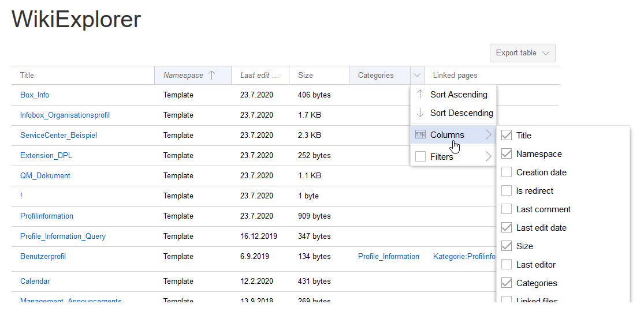This screenshot has height=319, width=644.
Task: Uncheck the Categories column checkbox
Action: [507, 283]
